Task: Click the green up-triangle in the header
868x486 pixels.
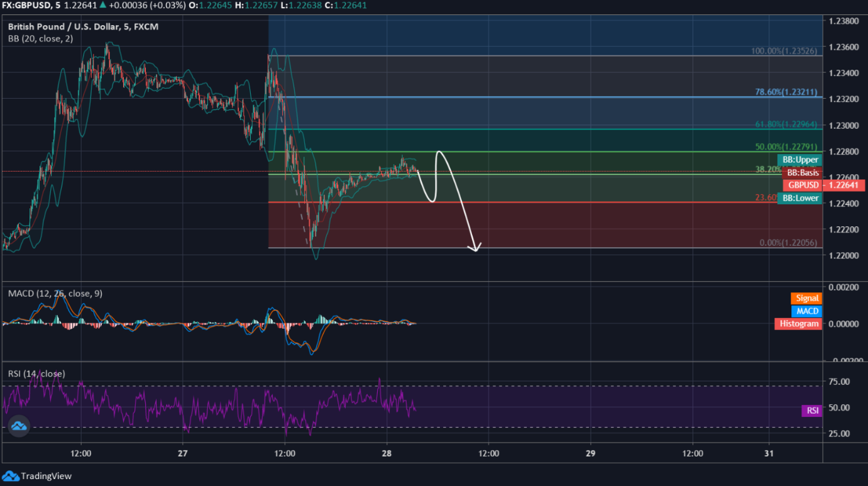Action: 103,6
